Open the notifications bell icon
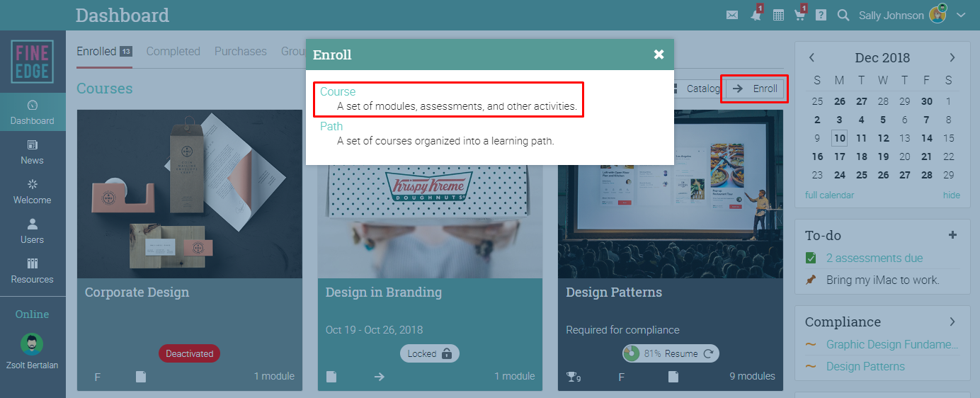 [x=756, y=15]
